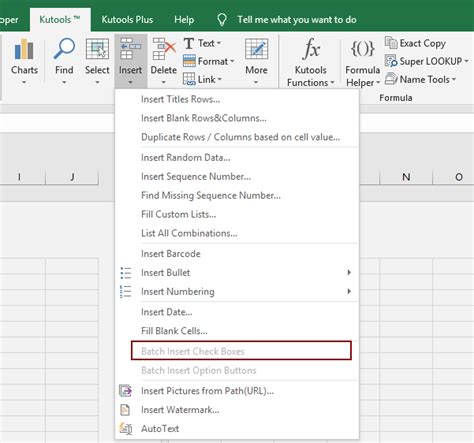Choose Duplicate Rows / Columns based on cell value
Image resolution: width=474 pixels, height=443 pixels.
click(x=237, y=137)
